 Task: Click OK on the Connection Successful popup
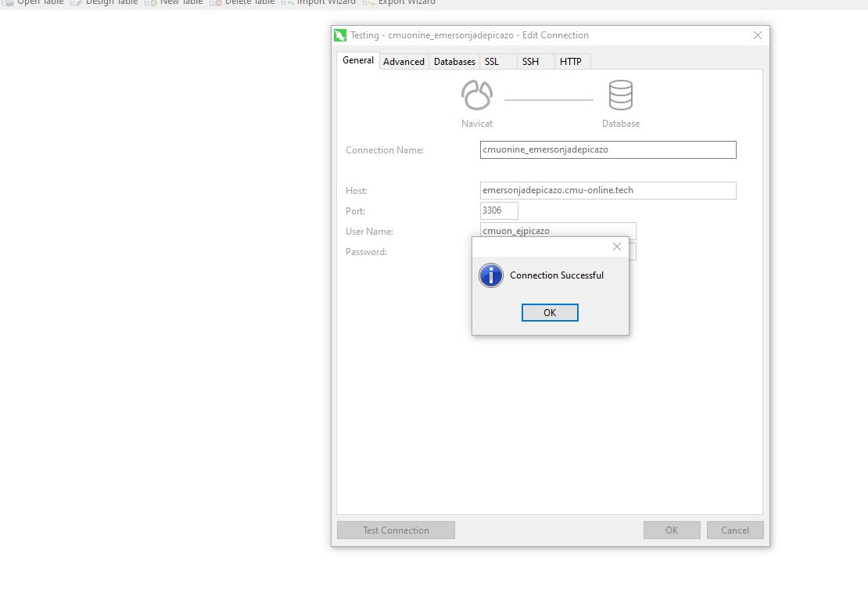(x=550, y=312)
